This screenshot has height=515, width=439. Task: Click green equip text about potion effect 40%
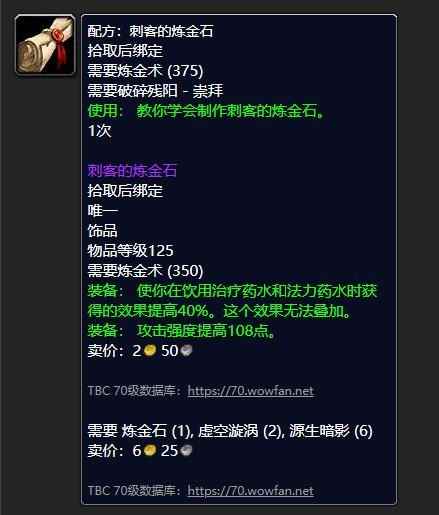pyautogui.click(x=232, y=301)
